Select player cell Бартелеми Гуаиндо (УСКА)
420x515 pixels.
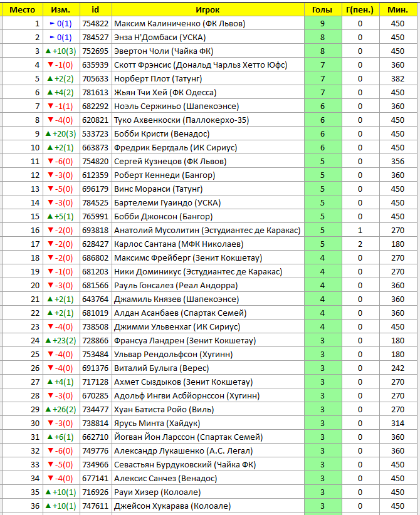pyautogui.click(x=208, y=203)
